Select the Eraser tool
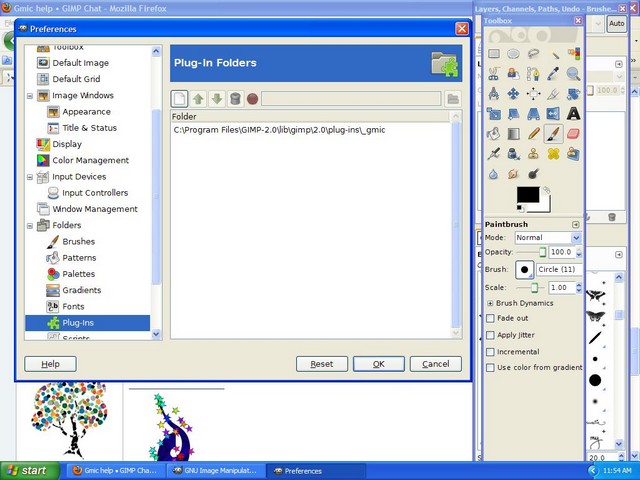This screenshot has width=640, height=480. (573, 133)
